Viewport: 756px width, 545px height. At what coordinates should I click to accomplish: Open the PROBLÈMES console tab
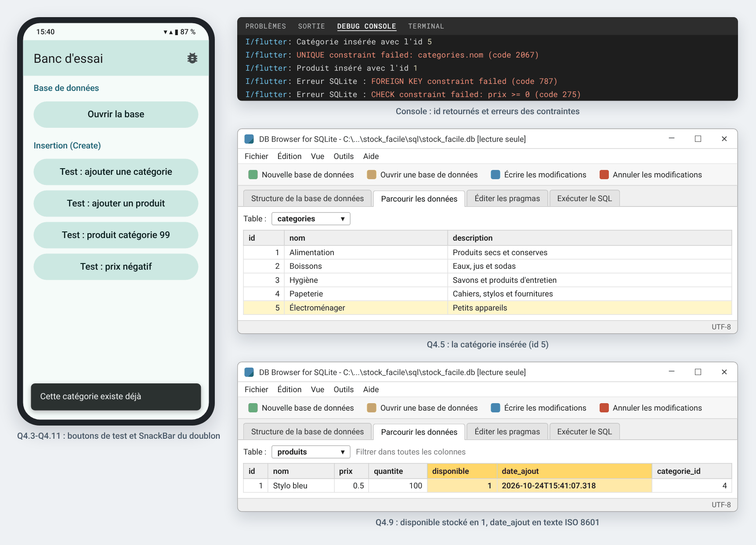pos(266,26)
